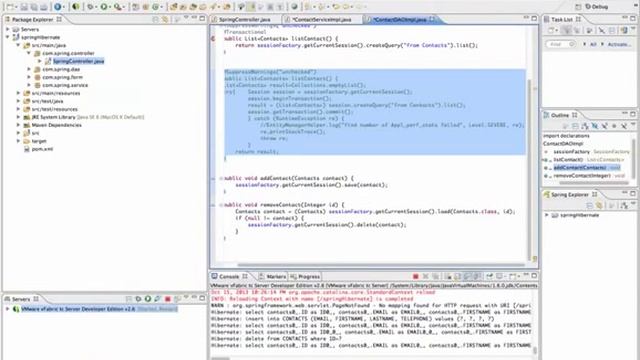Click Open Perspective icon beside Debug
The image size is (640, 360).
coord(578,7)
